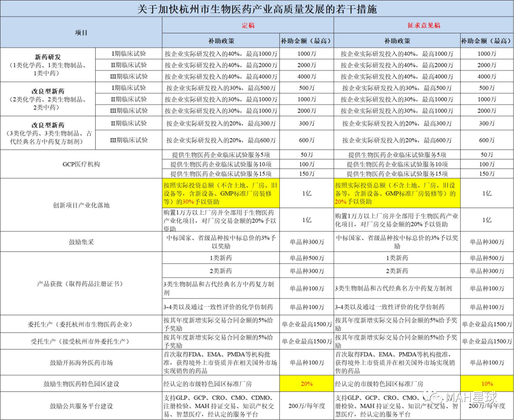Click the 鼓励开拓海外医药市场 row label
This screenshot has height=420, width=514.
point(81,362)
